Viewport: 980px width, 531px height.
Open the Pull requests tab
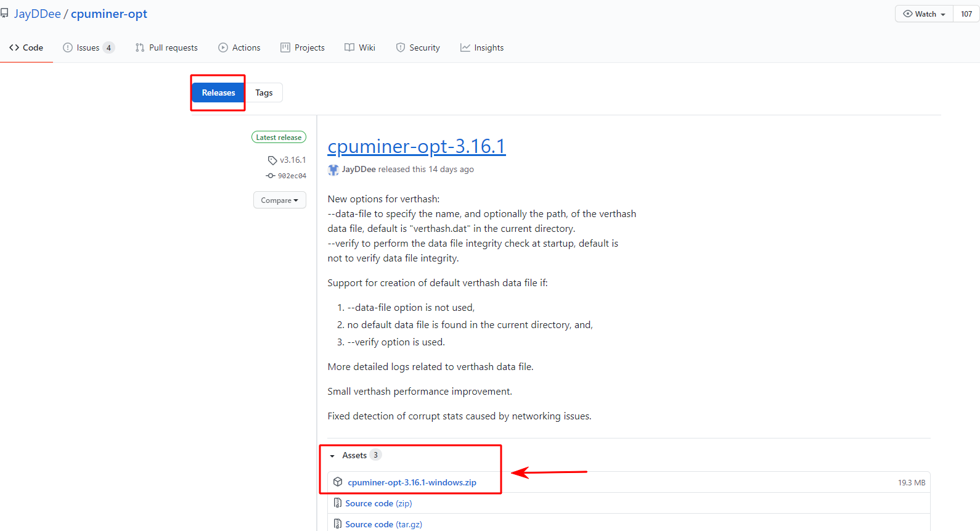(166, 47)
